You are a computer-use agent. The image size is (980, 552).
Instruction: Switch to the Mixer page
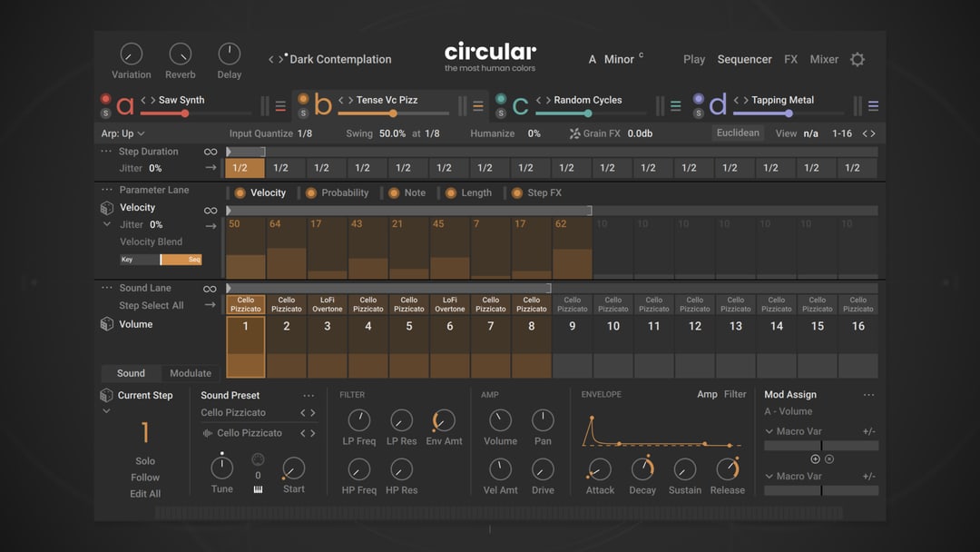tap(823, 60)
